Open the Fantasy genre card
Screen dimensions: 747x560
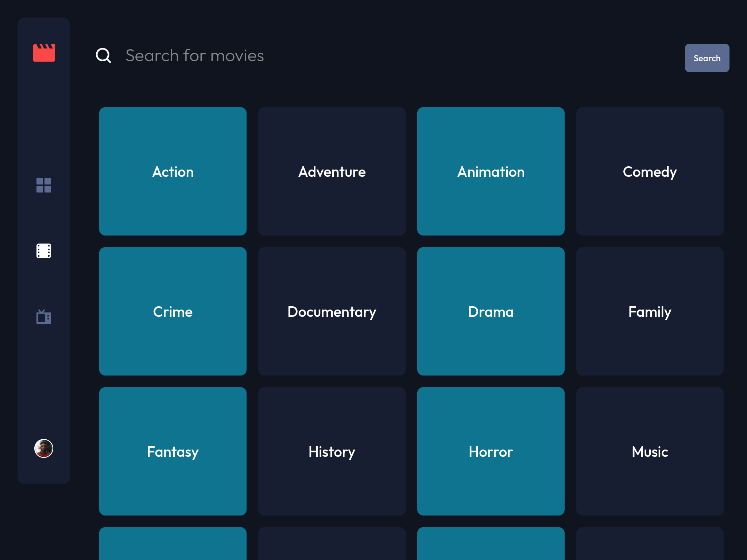pos(173,451)
